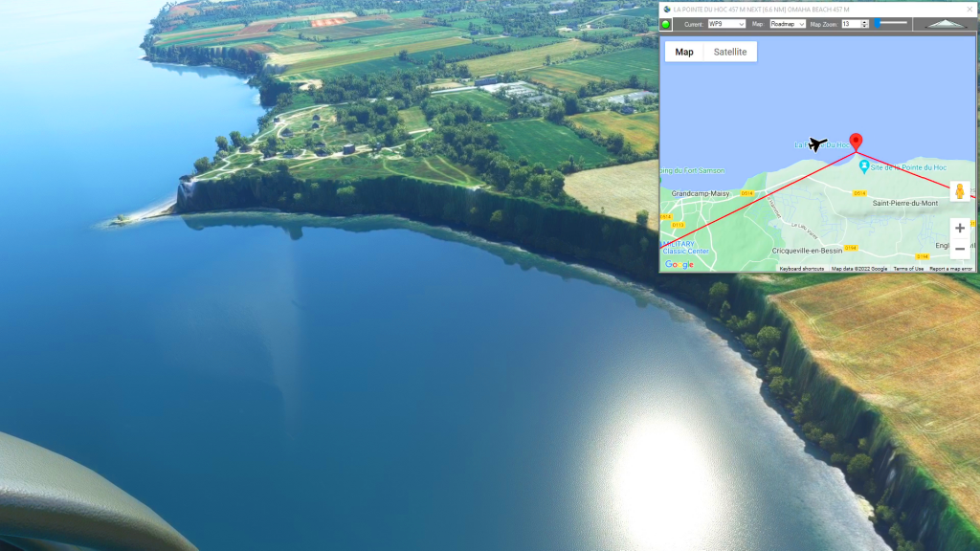This screenshot has height=551, width=980.
Task: Open the Keyboard shortcuts link
Action: pos(802,269)
